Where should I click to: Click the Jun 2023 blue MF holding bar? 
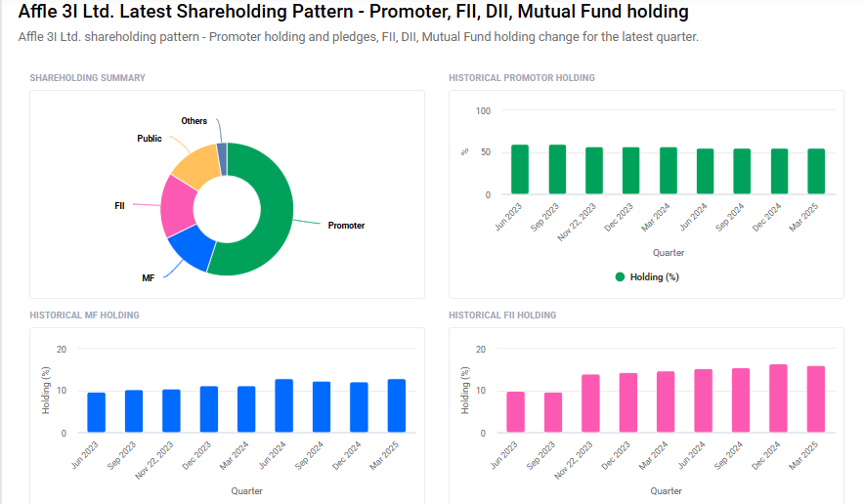tap(97, 412)
